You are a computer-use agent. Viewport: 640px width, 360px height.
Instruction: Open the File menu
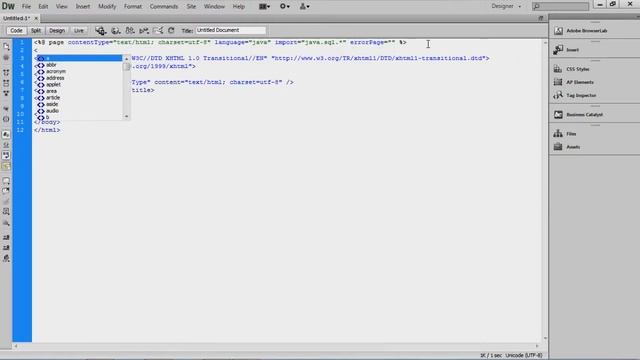coord(26,7)
